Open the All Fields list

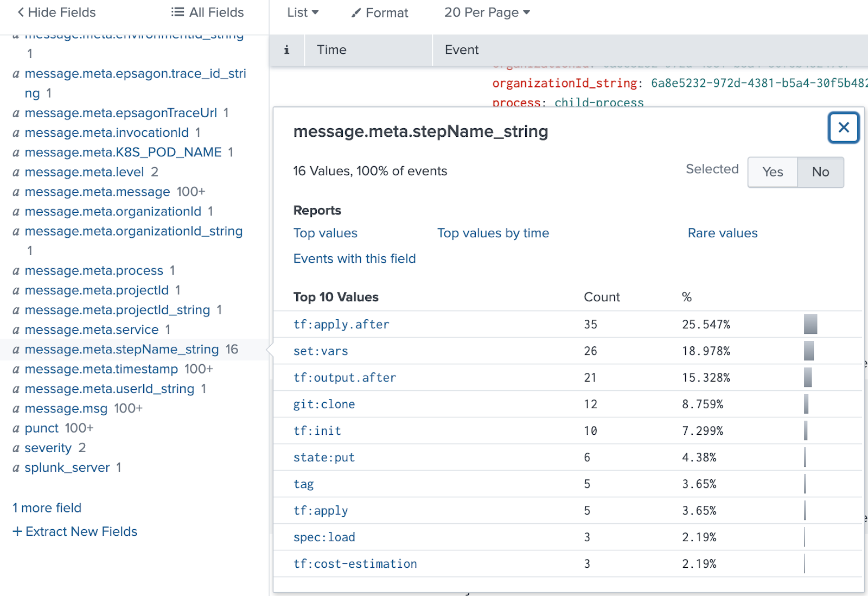[x=208, y=12]
